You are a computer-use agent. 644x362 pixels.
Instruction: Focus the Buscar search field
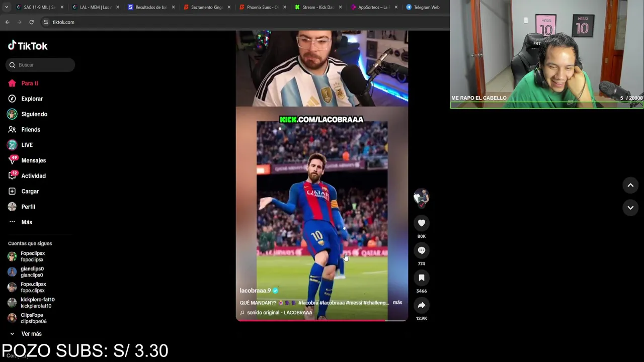[40, 65]
